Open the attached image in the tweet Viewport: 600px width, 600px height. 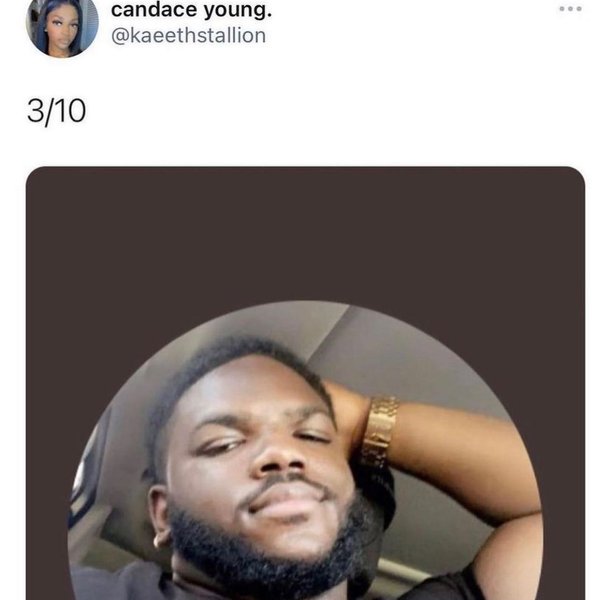(305, 383)
